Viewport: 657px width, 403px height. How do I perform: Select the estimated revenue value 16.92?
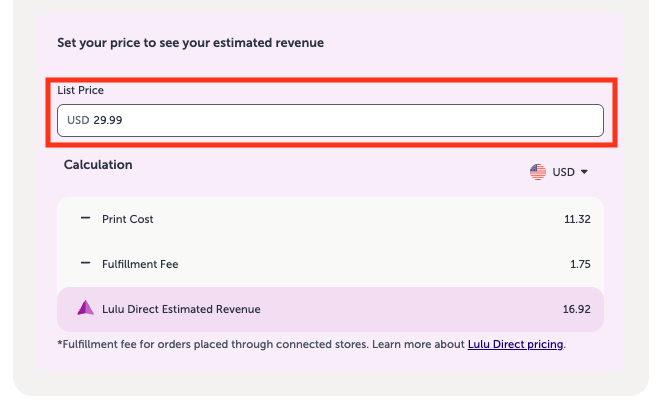577,309
